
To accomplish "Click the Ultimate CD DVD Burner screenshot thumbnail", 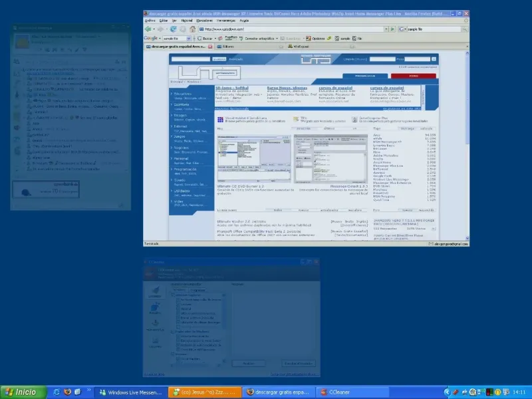I will pos(254,159).
